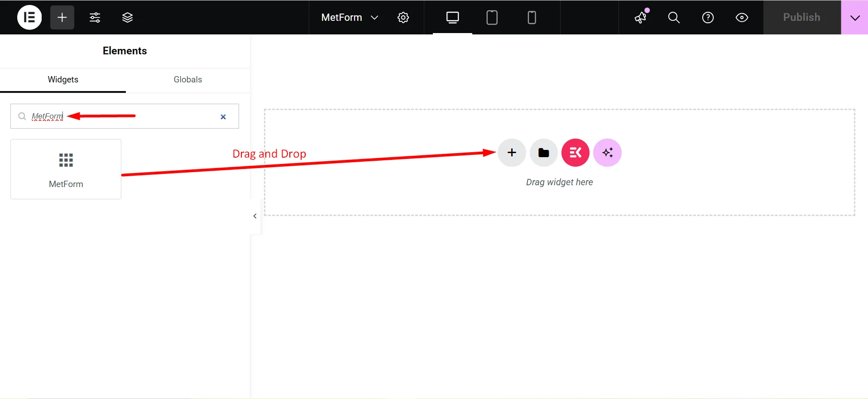This screenshot has height=399, width=868.
Task: Open the AI sparkle build button
Action: click(x=607, y=153)
